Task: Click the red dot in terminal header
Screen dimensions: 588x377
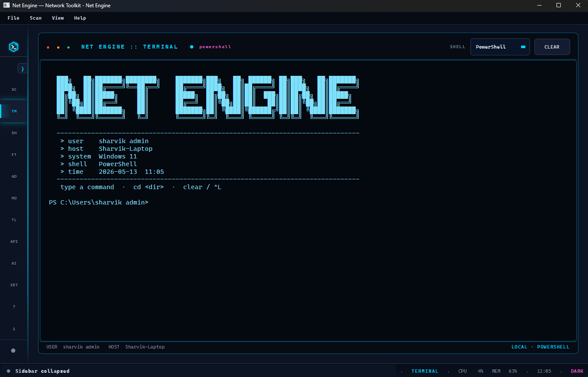Action: [48, 47]
